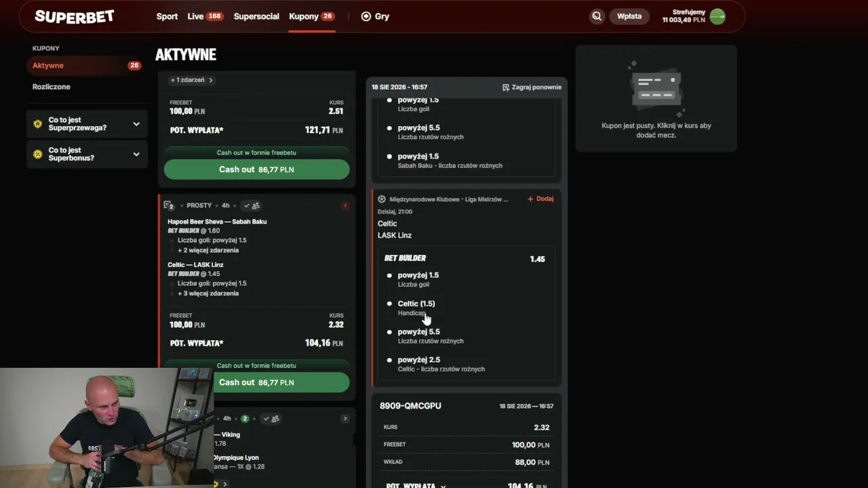
Task: Click the Wkład value 88,00 PLN
Action: 532,462
